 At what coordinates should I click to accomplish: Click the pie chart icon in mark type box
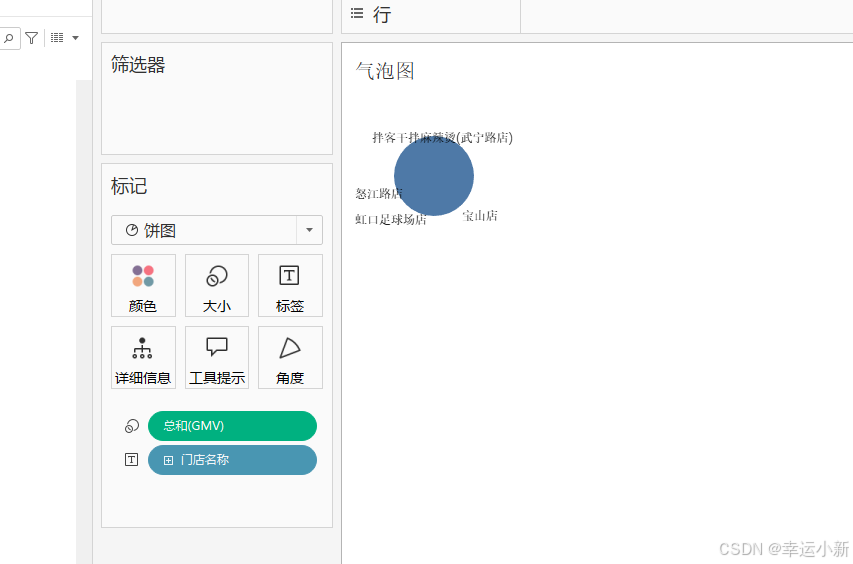(x=132, y=230)
